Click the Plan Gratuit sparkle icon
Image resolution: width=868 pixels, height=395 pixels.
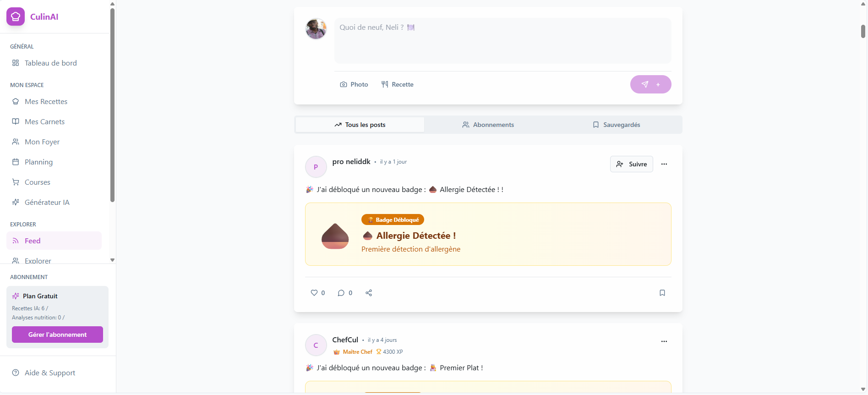(x=16, y=296)
